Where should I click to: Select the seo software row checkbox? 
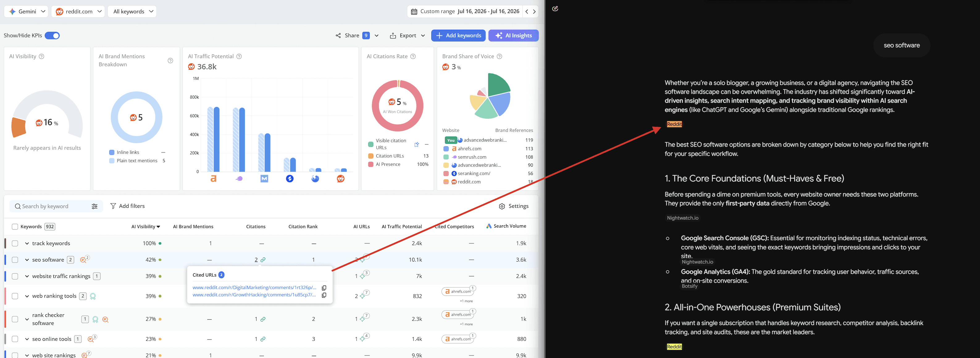[15, 260]
